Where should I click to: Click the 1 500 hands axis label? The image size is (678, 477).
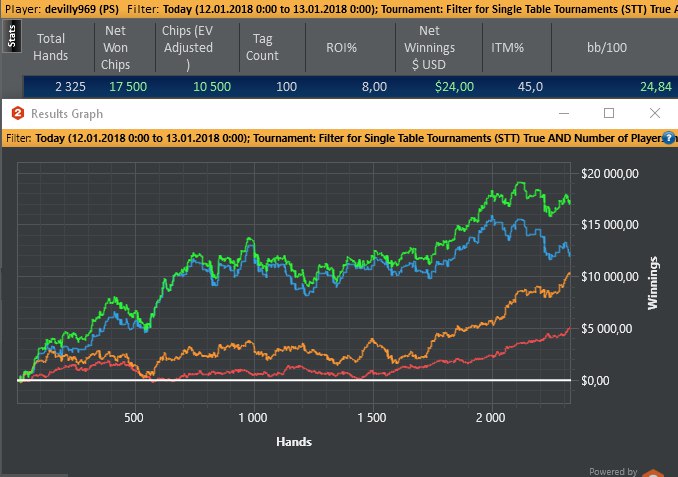point(371,418)
